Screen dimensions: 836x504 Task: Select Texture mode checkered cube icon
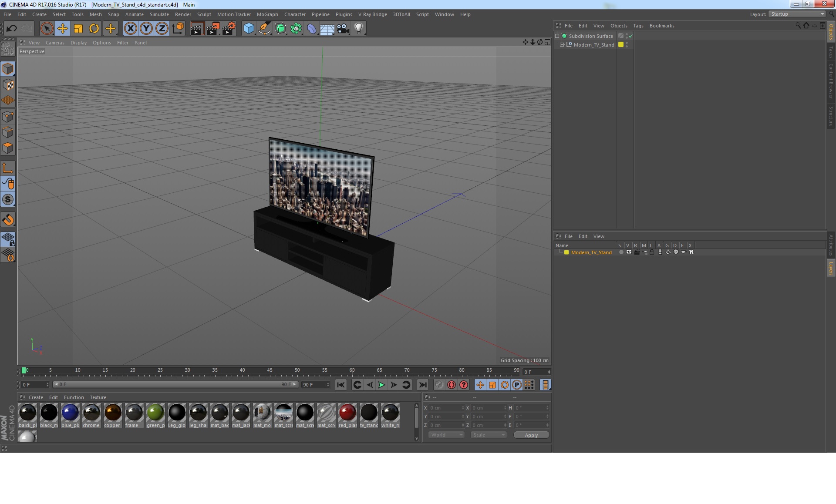[8, 84]
